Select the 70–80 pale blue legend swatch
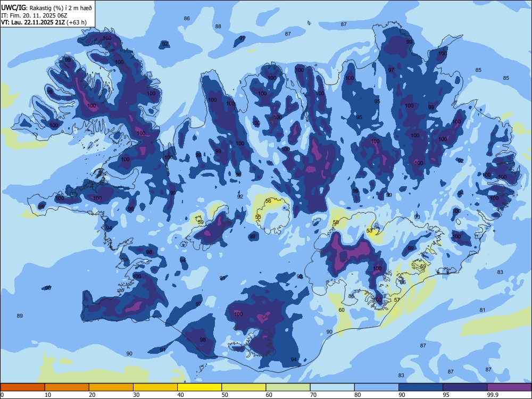532x399 pixels. 332,387
